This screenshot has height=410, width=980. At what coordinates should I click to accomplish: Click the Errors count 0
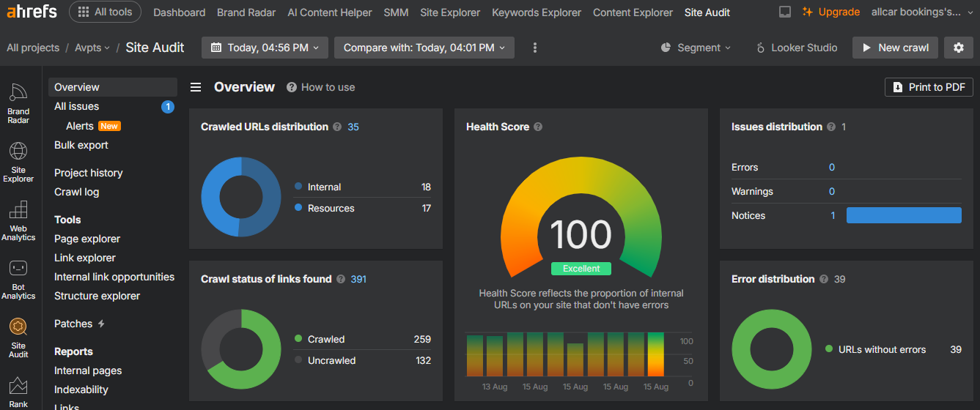coord(832,167)
